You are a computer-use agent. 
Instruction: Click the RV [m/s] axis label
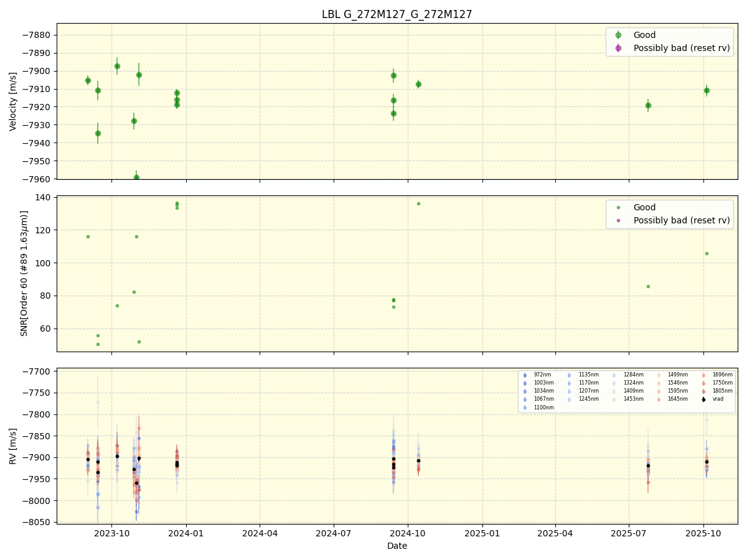tap(13, 446)
